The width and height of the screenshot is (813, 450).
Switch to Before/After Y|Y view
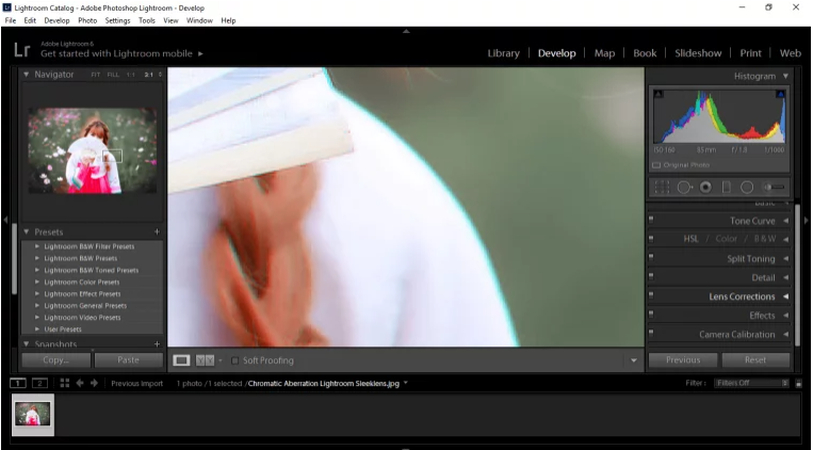(x=205, y=360)
